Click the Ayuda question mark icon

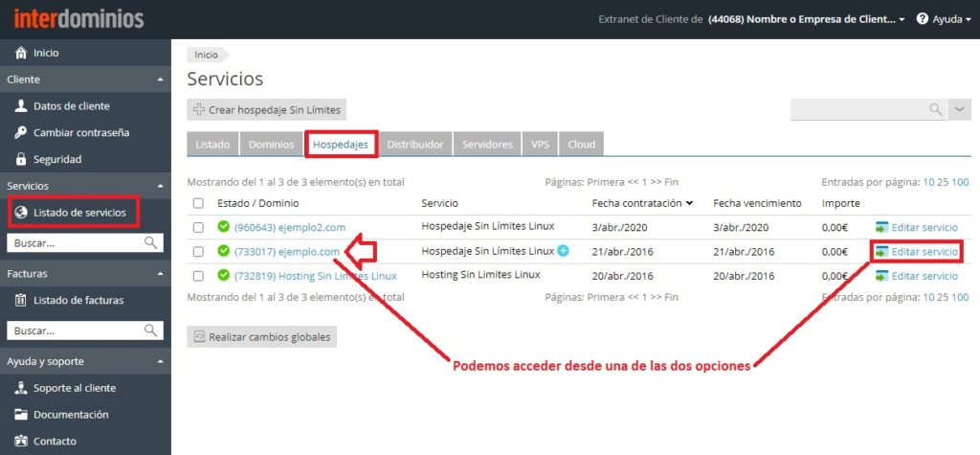[x=922, y=19]
